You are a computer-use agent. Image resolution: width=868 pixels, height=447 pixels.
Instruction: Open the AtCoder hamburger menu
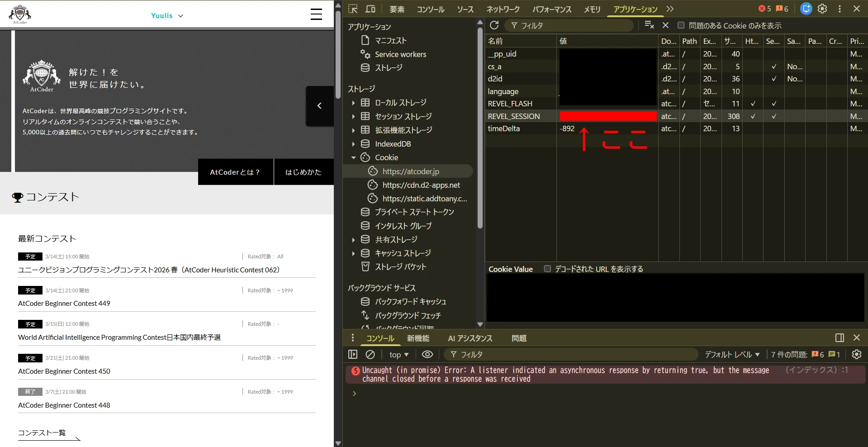click(316, 14)
